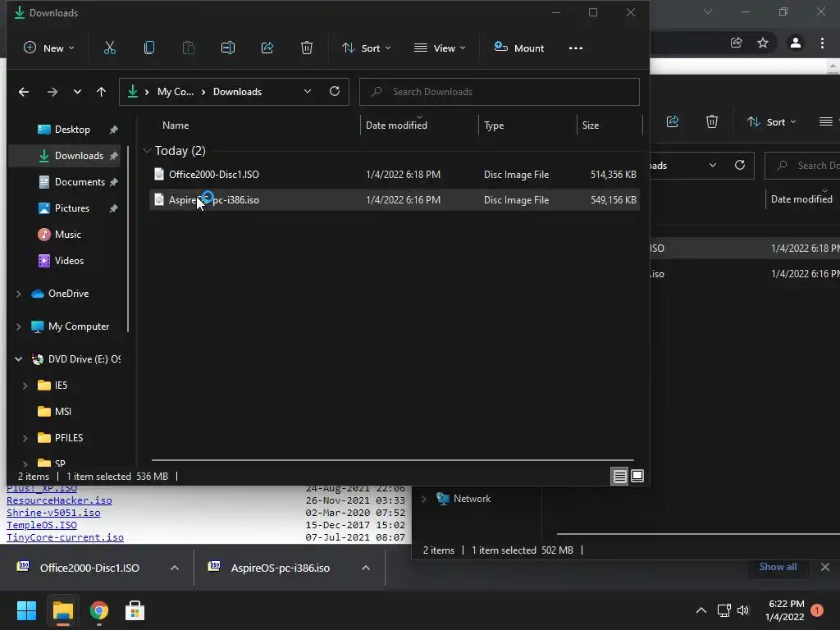Select Office2000-Disc1.ISO file row
Screen dimensions: 840x630
tap(394, 175)
